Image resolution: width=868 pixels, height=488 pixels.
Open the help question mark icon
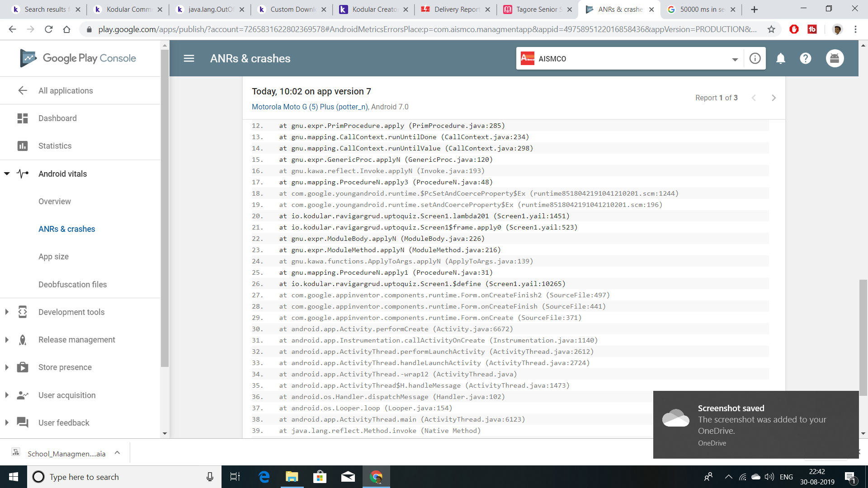806,58
